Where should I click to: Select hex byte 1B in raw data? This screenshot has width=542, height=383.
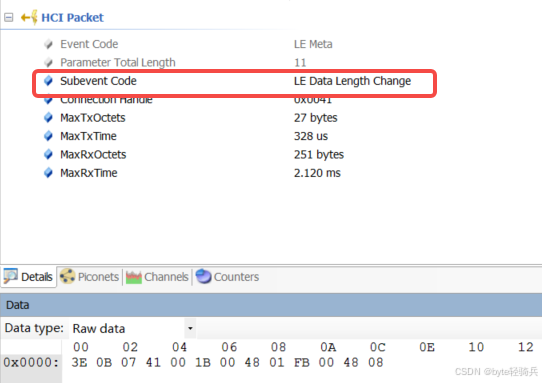[203, 362]
